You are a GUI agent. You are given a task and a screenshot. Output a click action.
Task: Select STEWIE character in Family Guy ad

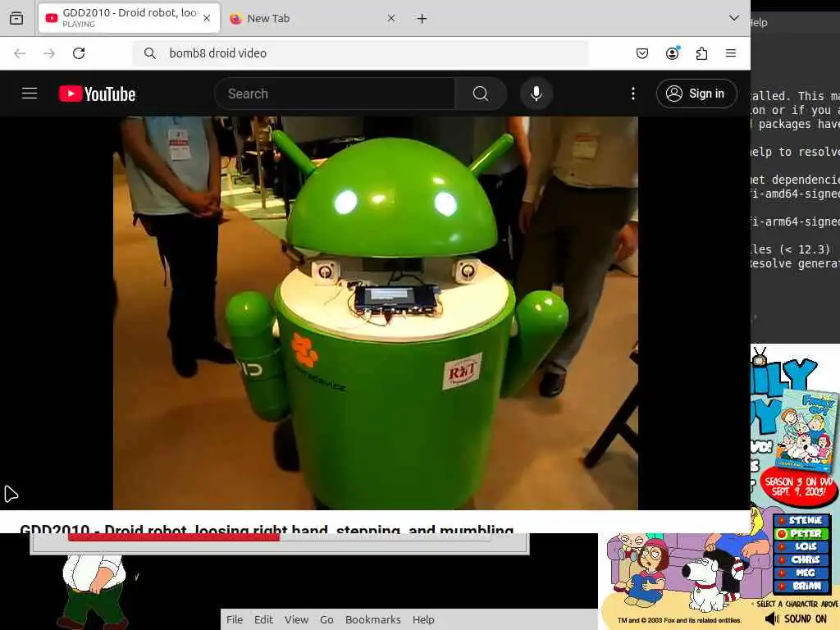coord(801,520)
